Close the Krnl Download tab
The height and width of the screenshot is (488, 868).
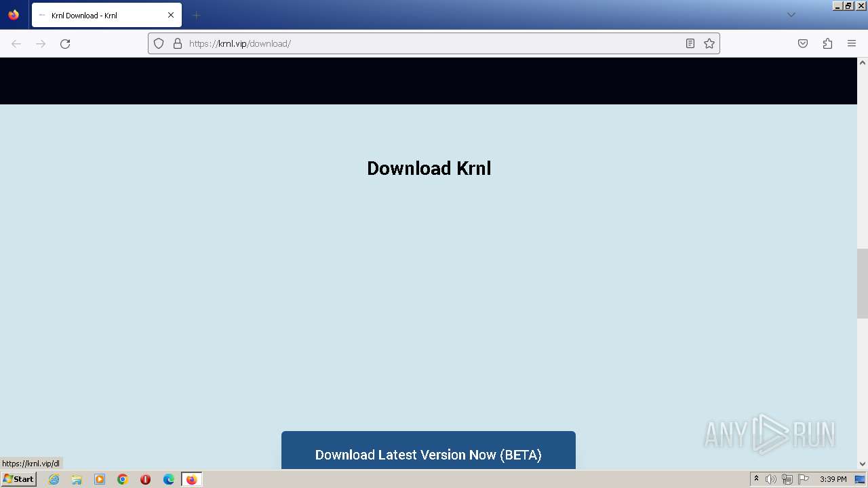coord(171,15)
